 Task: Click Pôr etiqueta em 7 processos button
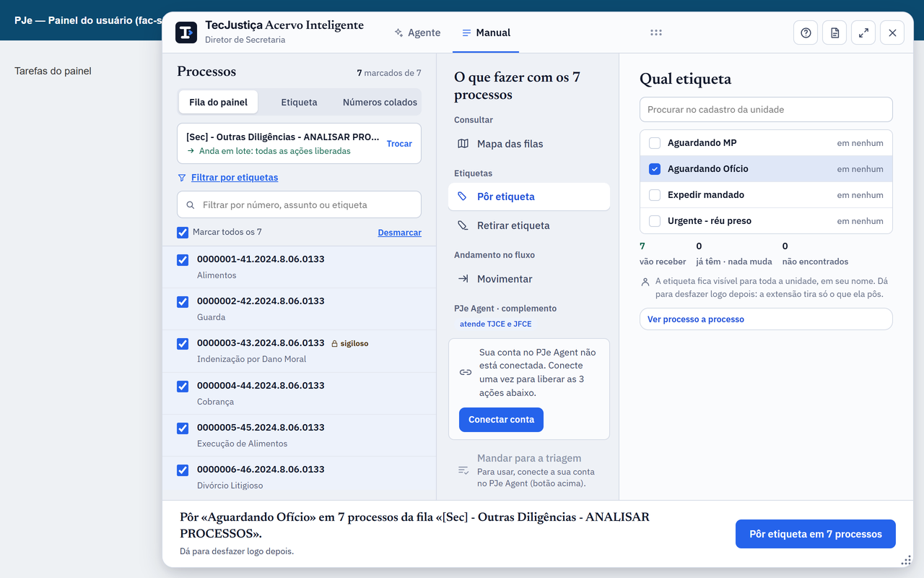[x=816, y=534]
